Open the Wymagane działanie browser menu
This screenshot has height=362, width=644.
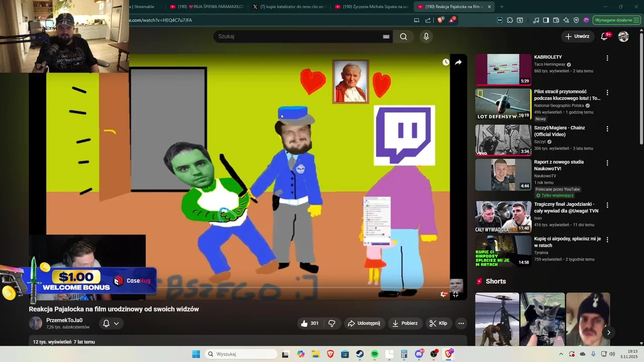tap(617, 20)
